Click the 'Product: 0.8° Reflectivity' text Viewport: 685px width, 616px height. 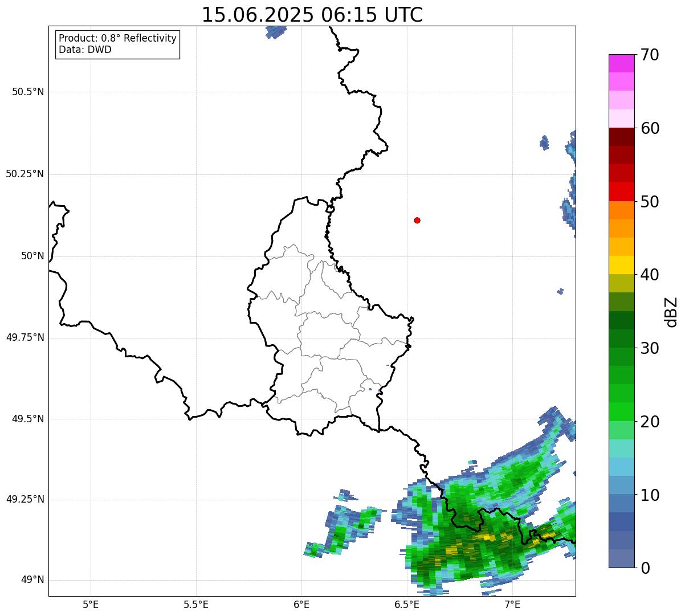117,38
